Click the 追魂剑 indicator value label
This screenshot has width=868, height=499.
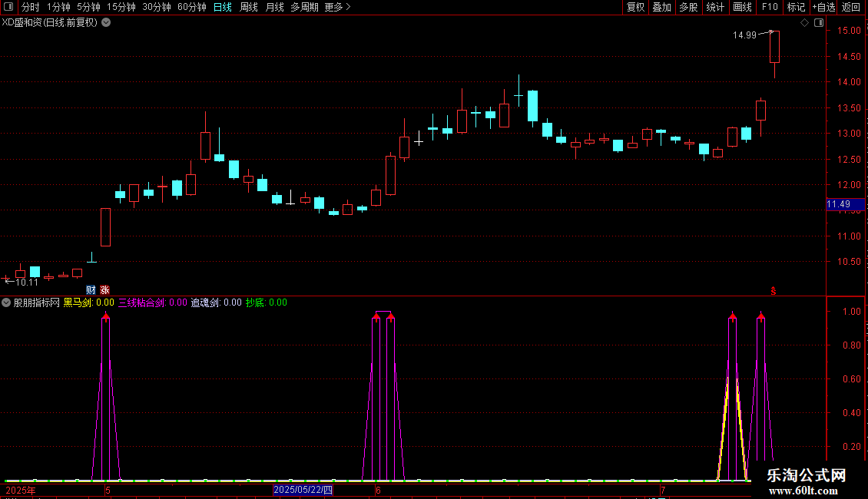[x=217, y=302]
